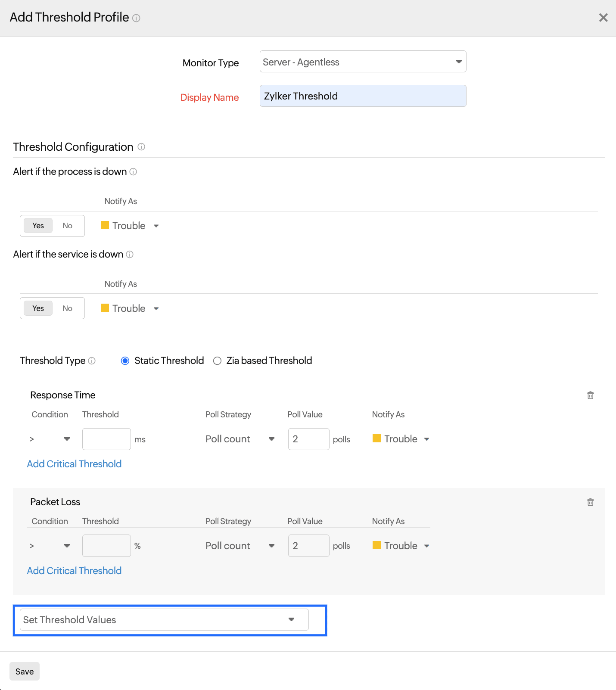Open Response Time Poll count strategy dropdown
Viewport: 616px width, 690px height.
tap(240, 439)
